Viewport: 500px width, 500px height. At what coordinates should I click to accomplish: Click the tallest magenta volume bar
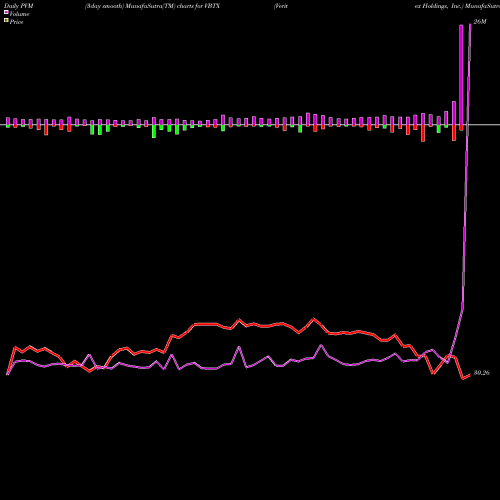pos(461,75)
